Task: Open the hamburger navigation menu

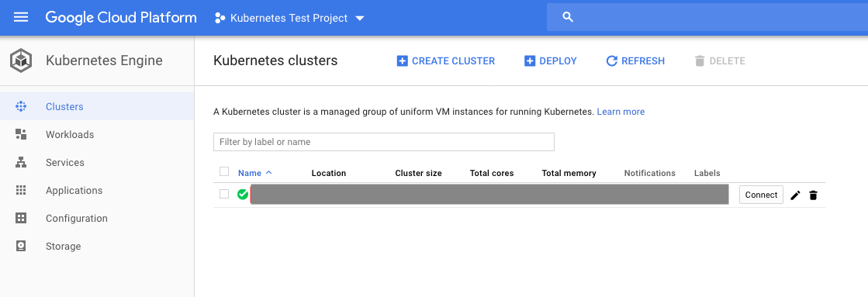Action: 20,18
